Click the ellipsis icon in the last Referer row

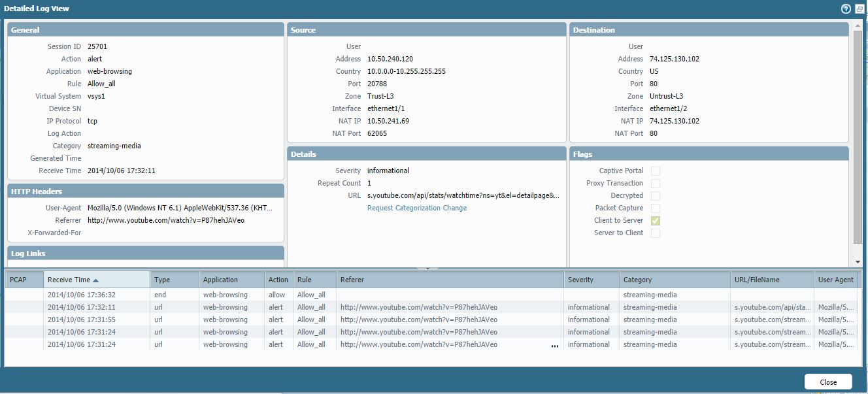click(x=555, y=346)
